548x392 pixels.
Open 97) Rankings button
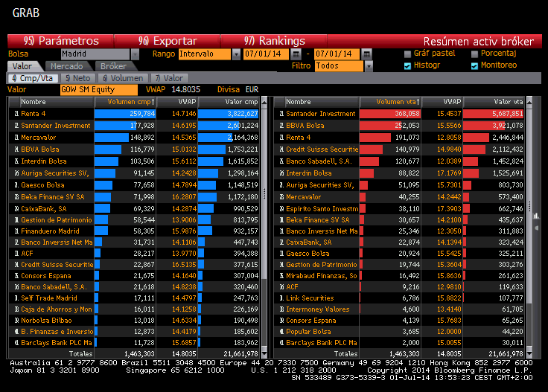tap(274, 41)
